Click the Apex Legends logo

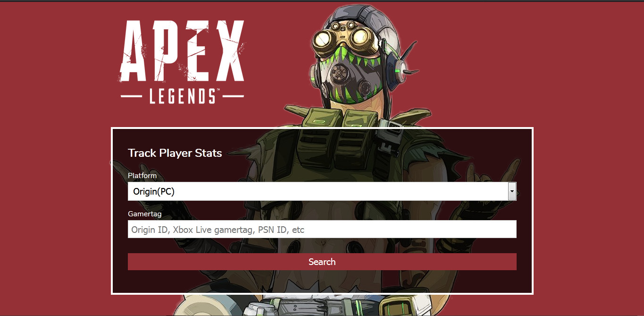tap(183, 61)
